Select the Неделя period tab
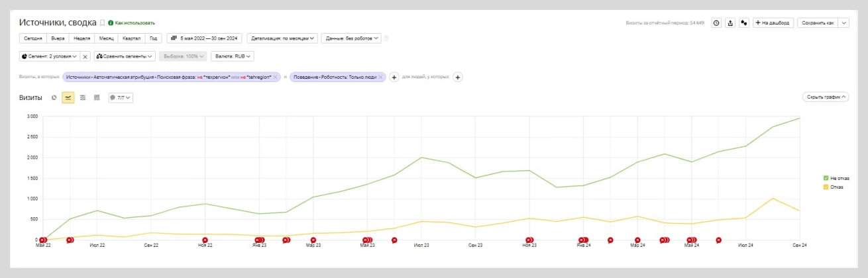Viewport: 868px width, 278px height. (82, 38)
